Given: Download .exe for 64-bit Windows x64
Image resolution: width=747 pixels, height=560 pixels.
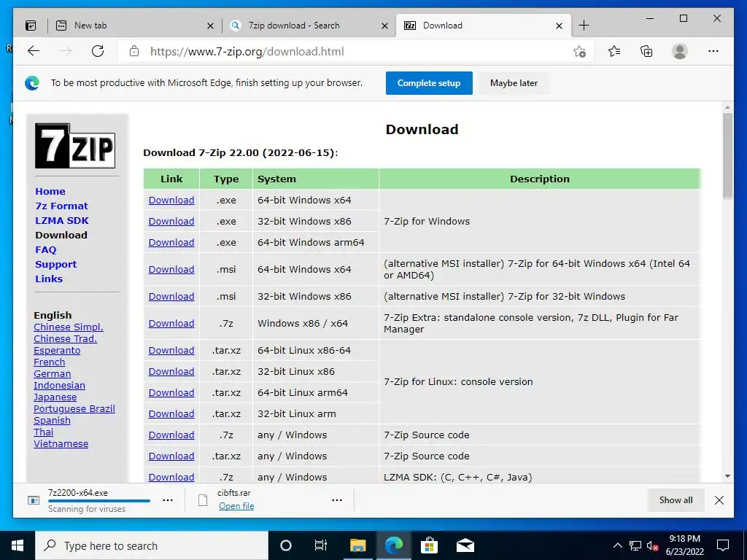Looking at the screenshot, I should (171, 200).
